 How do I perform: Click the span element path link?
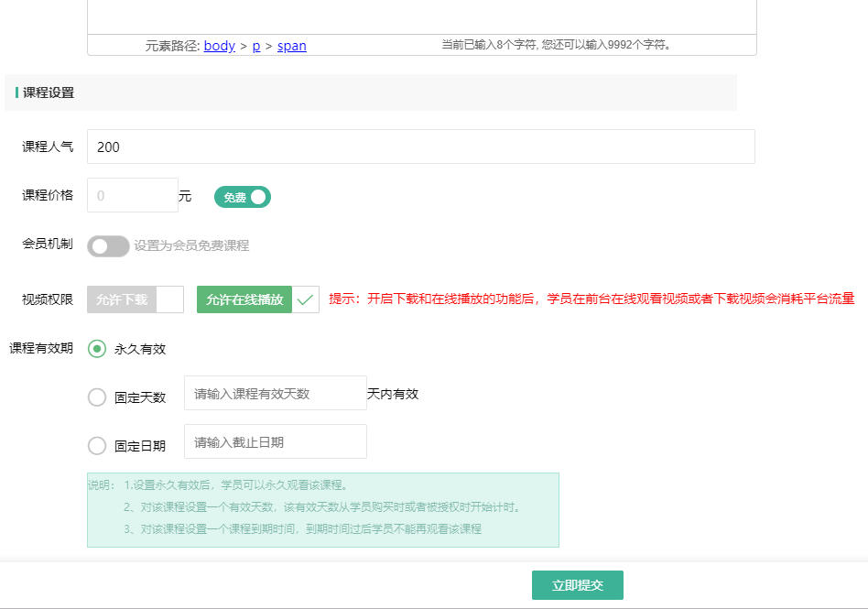292,46
